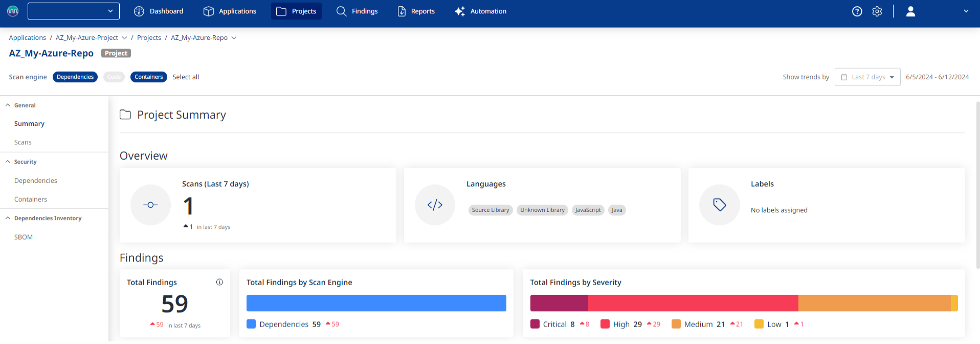This screenshot has width=980, height=344.
Task: Click the Labels tag icon
Action: coord(719,205)
